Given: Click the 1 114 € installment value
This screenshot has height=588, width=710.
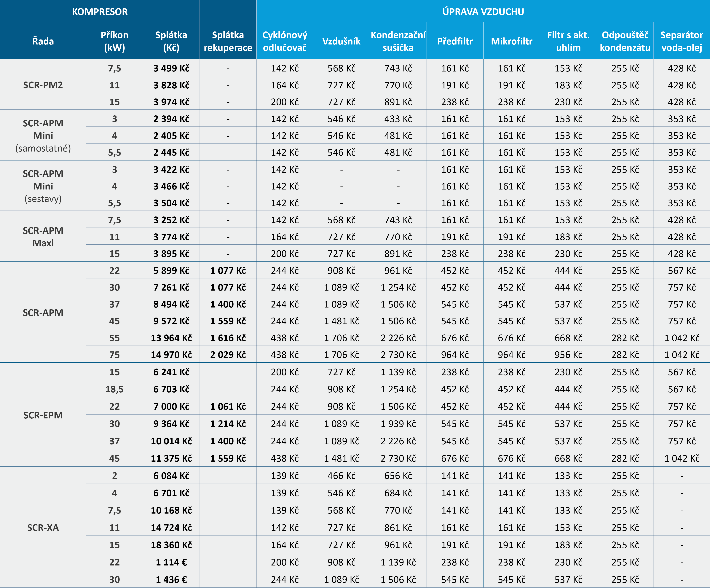Looking at the screenshot, I should point(171,562).
